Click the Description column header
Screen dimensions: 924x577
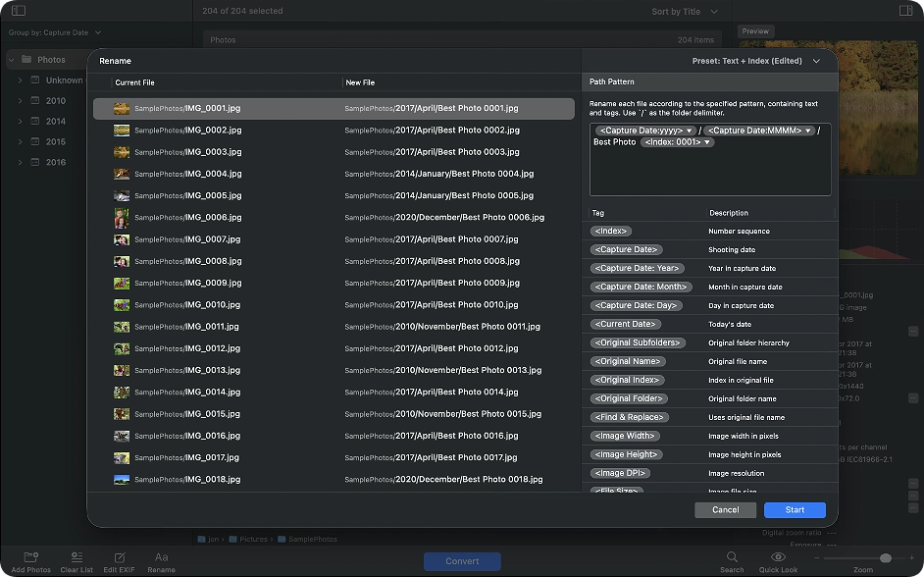[x=729, y=213]
